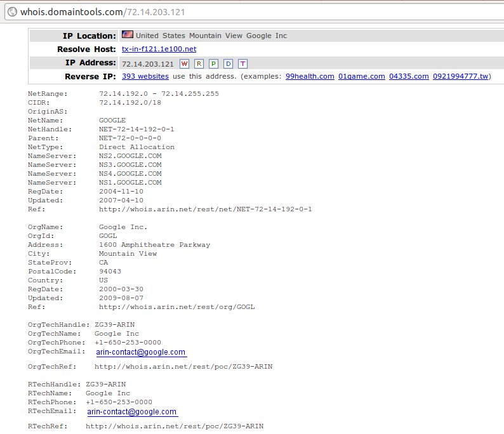The width and height of the screenshot is (504, 434).
Task: Open the 393 websites reverse IP link
Action: (145, 76)
